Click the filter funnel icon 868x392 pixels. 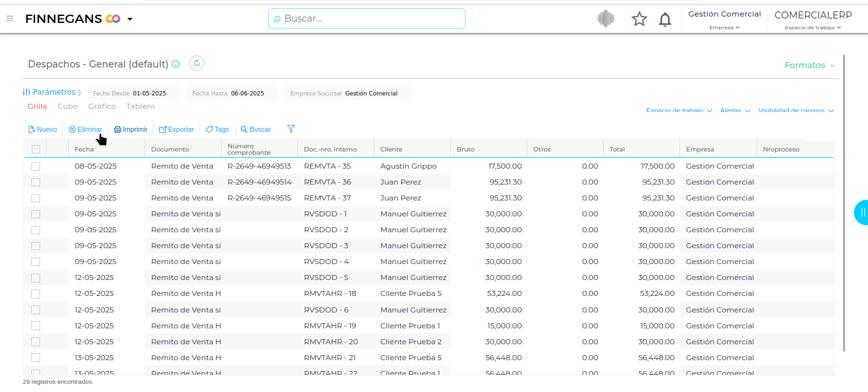pos(291,129)
